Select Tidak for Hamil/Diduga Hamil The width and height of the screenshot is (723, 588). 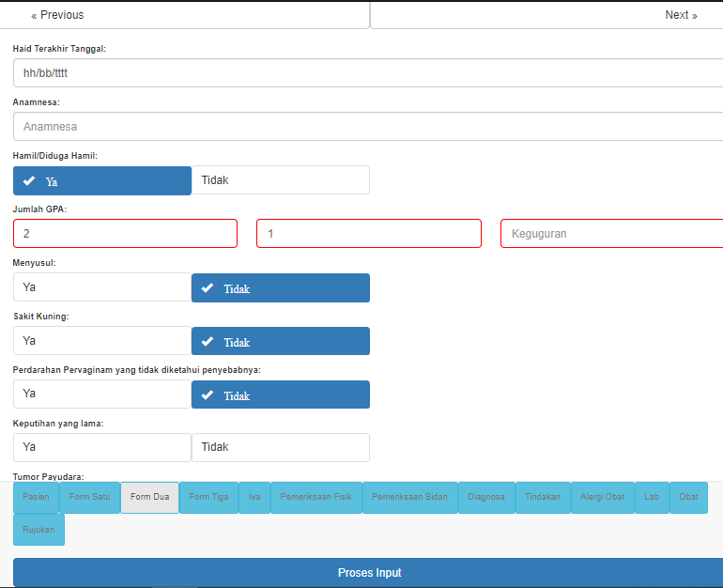point(281,180)
